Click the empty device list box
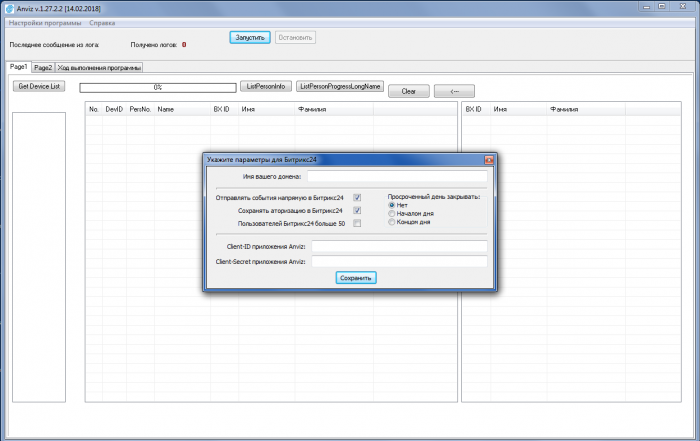700x441 pixels. coord(39,257)
